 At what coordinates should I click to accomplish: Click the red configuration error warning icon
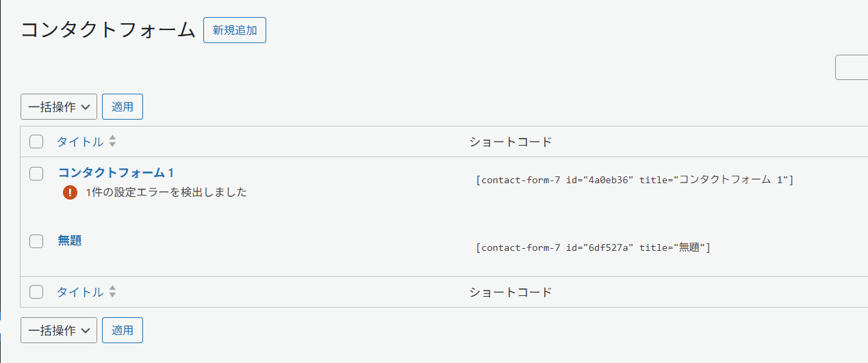pyautogui.click(x=70, y=193)
